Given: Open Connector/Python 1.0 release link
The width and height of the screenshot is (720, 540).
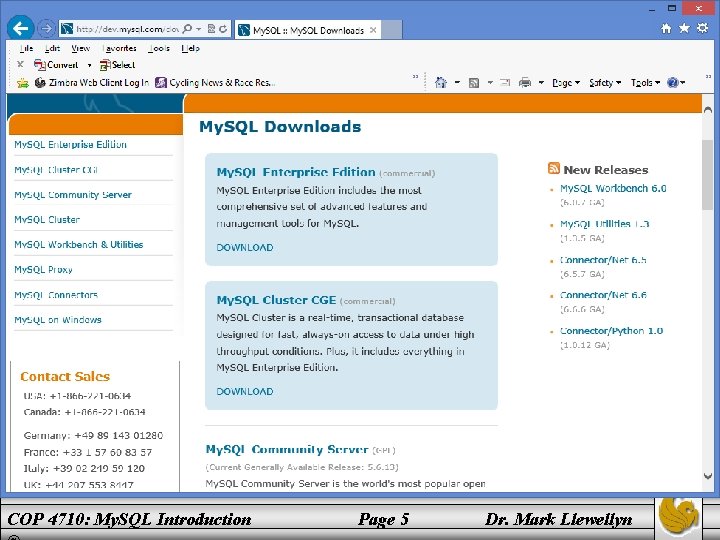Looking at the screenshot, I should click(x=611, y=331).
